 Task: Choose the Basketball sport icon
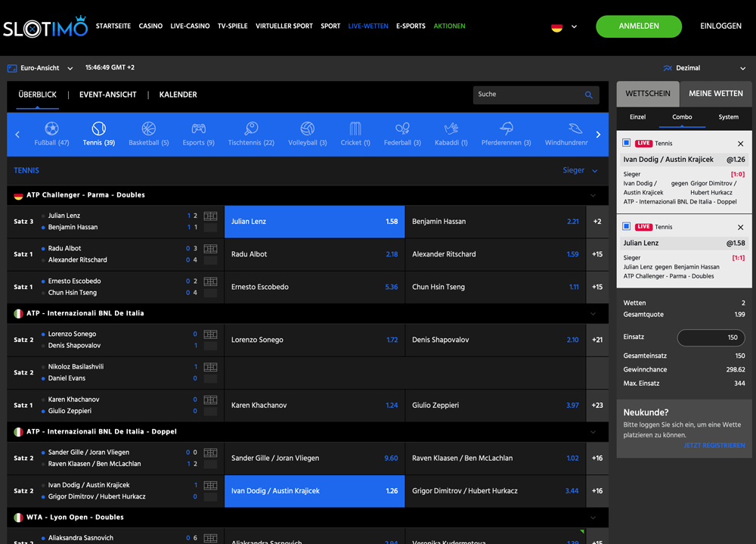[148, 129]
